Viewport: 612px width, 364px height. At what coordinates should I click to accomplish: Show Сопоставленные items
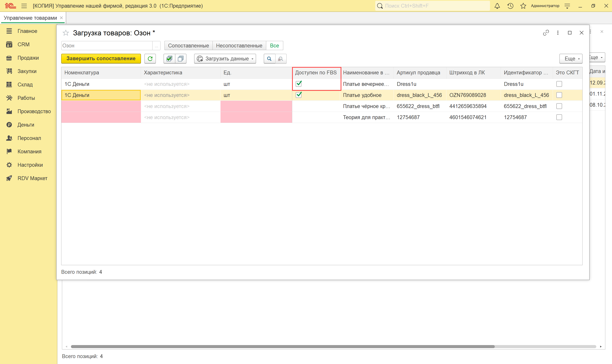click(188, 46)
